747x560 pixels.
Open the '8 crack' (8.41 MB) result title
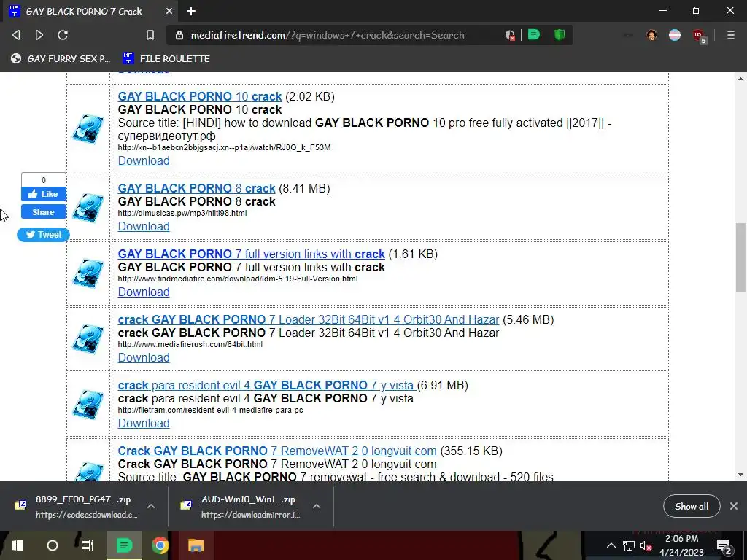(x=196, y=188)
